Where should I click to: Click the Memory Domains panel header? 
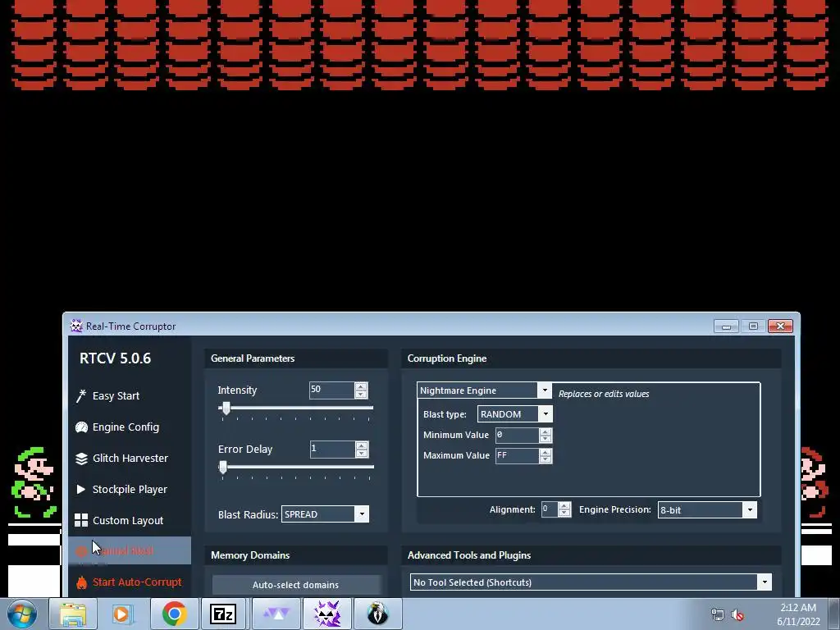296,555
